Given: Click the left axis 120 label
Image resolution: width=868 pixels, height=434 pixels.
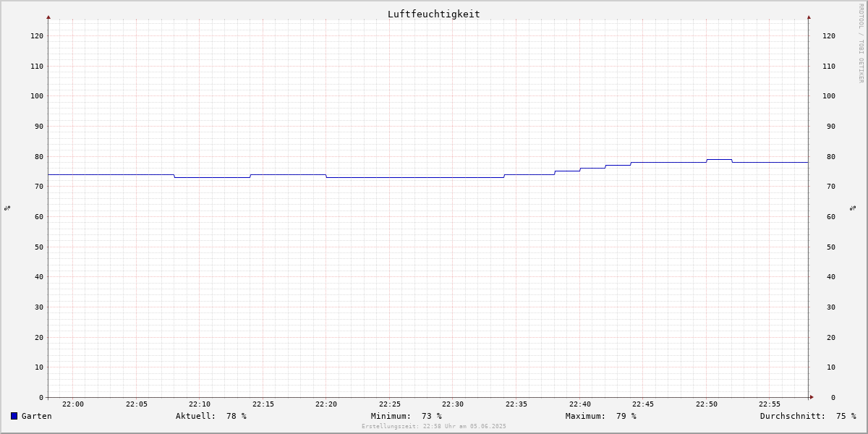Looking at the screenshot, I should (37, 35).
